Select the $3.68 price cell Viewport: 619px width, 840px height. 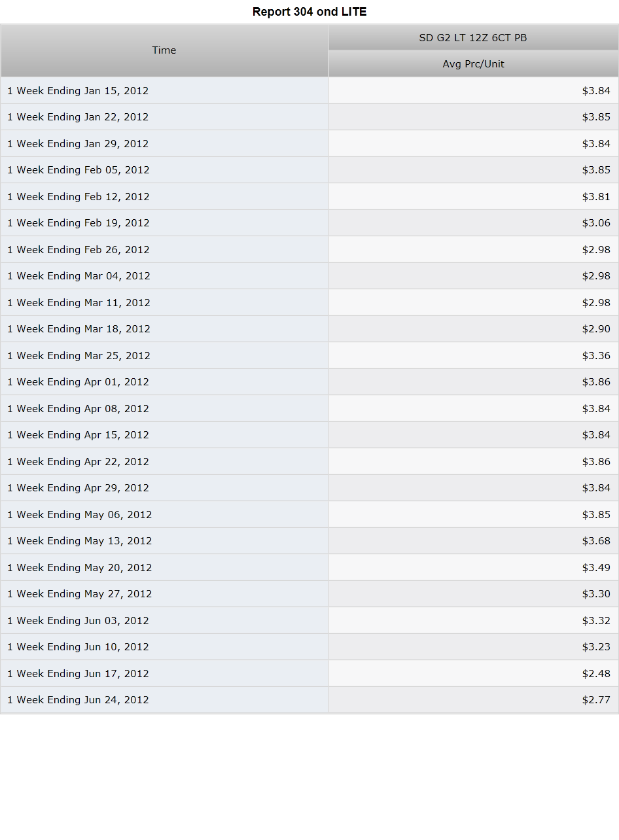[473, 541]
